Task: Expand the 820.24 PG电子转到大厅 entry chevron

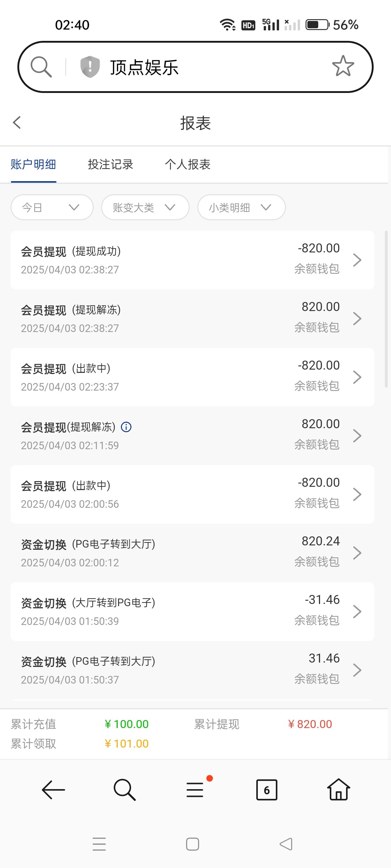Action: [x=357, y=553]
